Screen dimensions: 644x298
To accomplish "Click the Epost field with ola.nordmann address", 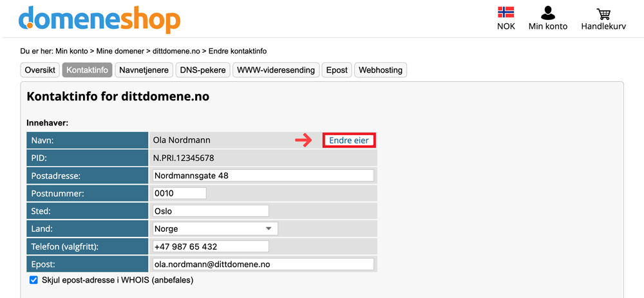I will coord(263,264).
